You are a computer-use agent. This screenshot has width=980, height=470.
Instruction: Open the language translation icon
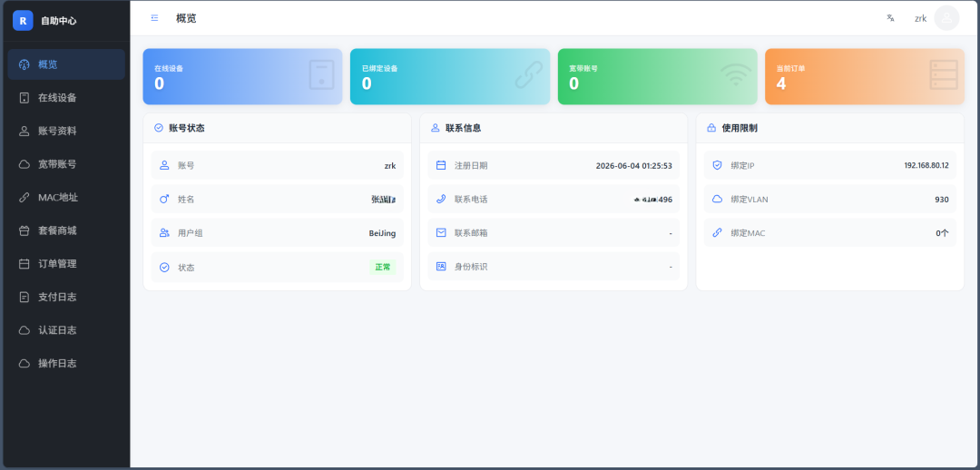(x=891, y=18)
